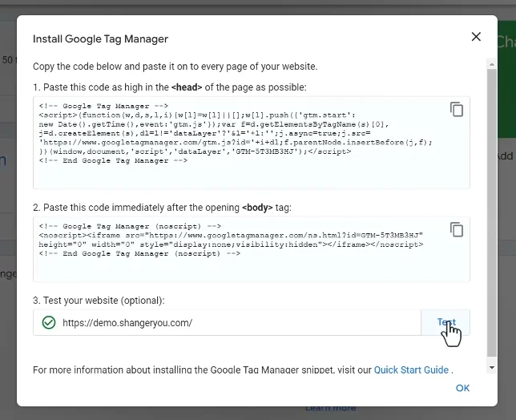Click the Learn more link behind the dialog

pyautogui.click(x=330, y=409)
